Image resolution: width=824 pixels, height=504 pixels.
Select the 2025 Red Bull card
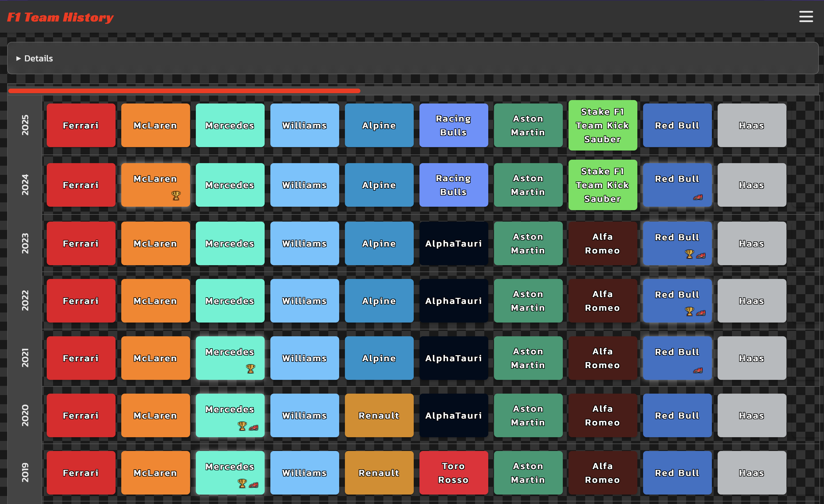[677, 125]
